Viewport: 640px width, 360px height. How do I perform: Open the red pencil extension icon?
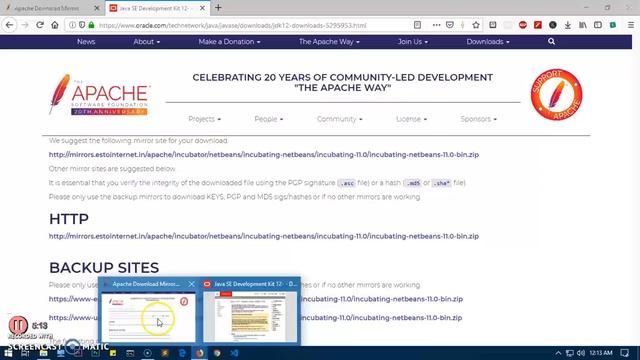(538, 25)
